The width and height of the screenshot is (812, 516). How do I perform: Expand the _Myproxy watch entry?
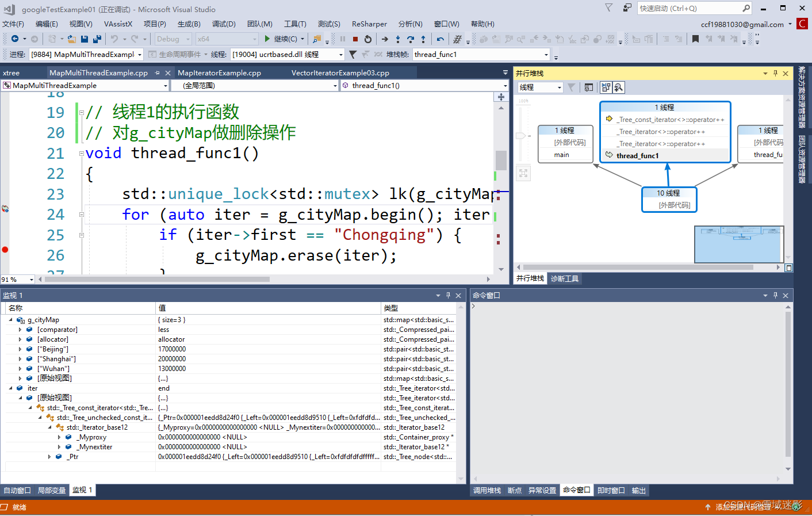tap(59, 437)
